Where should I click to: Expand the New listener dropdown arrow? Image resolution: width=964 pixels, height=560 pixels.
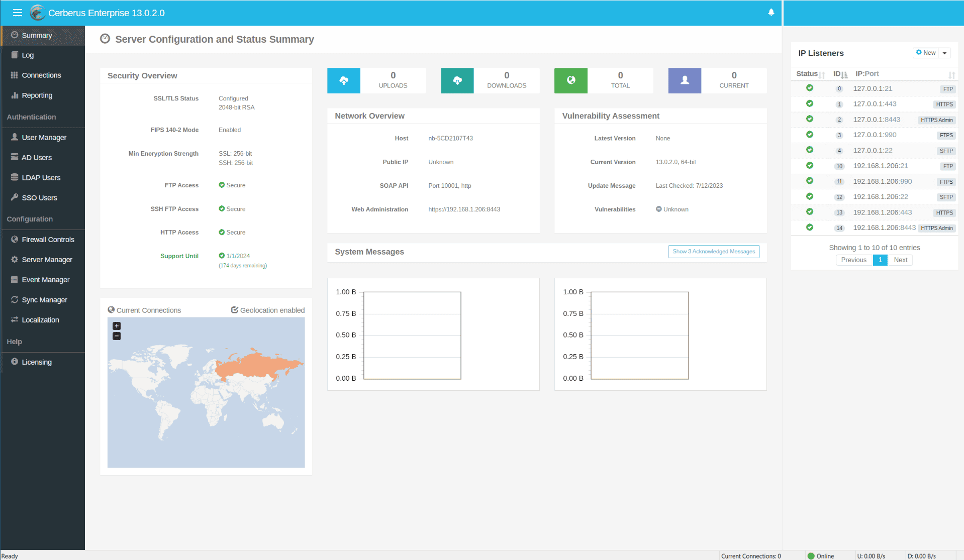[x=944, y=53]
